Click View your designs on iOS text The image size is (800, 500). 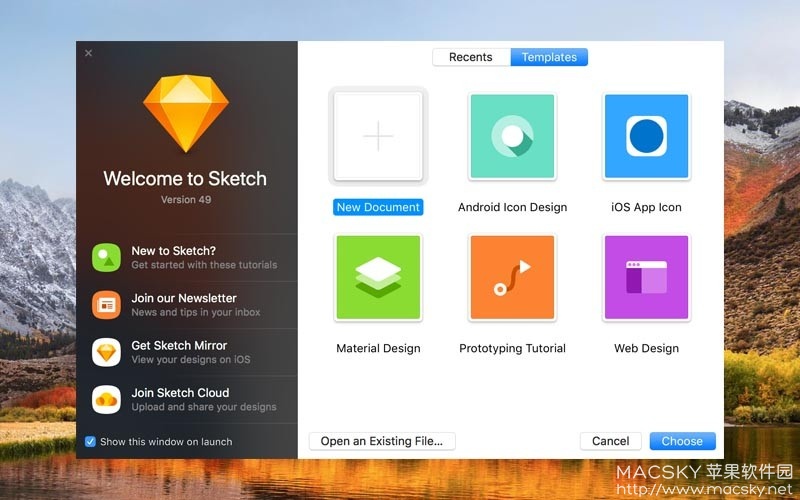[191, 360]
